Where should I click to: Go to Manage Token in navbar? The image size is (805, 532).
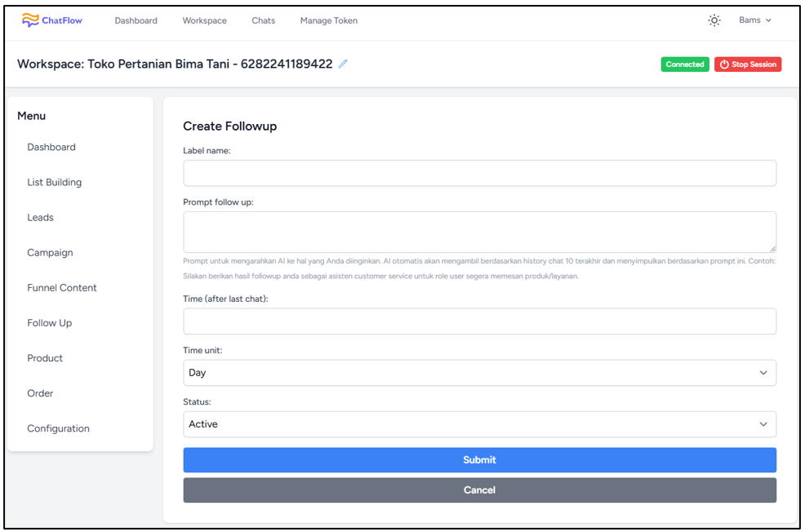[x=328, y=20]
